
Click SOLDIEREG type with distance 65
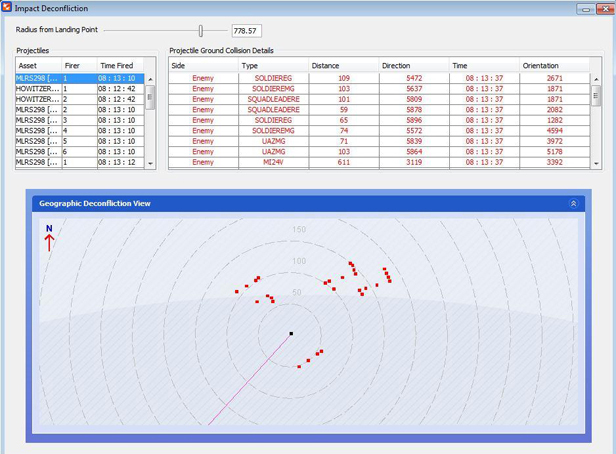pos(273,120)
